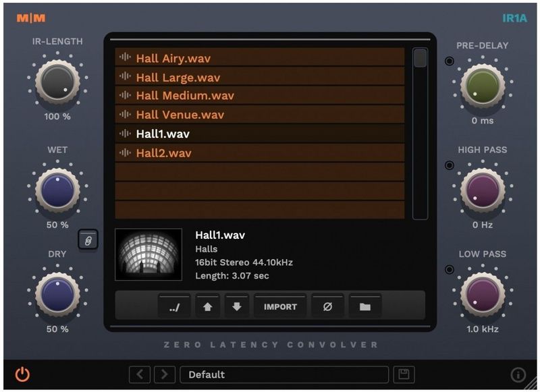Click the waveform icon beside Hall2.wav
The width and height of the screenshot is (540, 392).
[x=125, y=152]
